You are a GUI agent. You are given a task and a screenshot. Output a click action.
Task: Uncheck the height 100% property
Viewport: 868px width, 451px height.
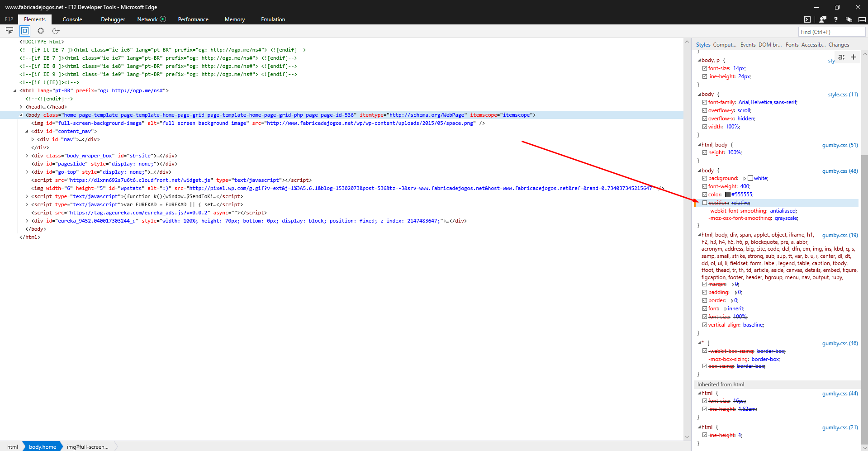pos(705,152)
